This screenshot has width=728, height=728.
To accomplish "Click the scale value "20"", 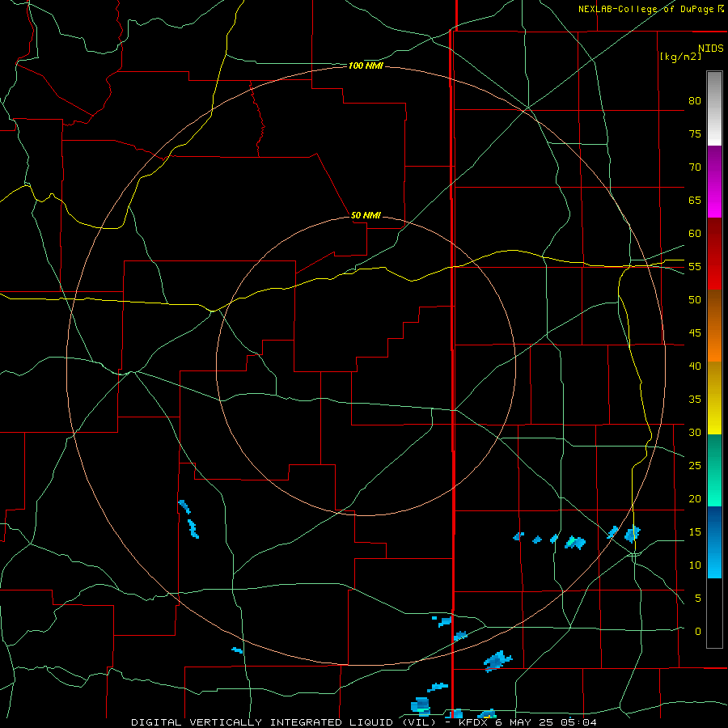I will 695,498.
